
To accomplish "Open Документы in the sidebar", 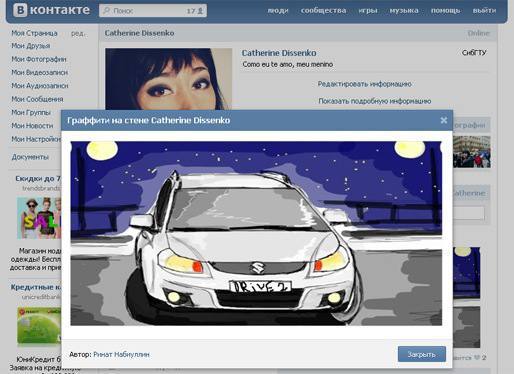I will click(x=30, y=157).
